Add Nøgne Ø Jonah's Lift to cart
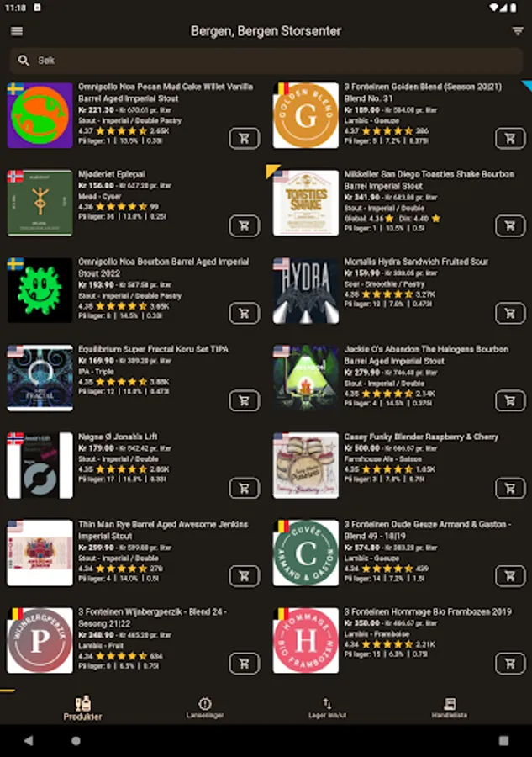The image size is (532, 757). pyautogui.click(x=244, y=488)
